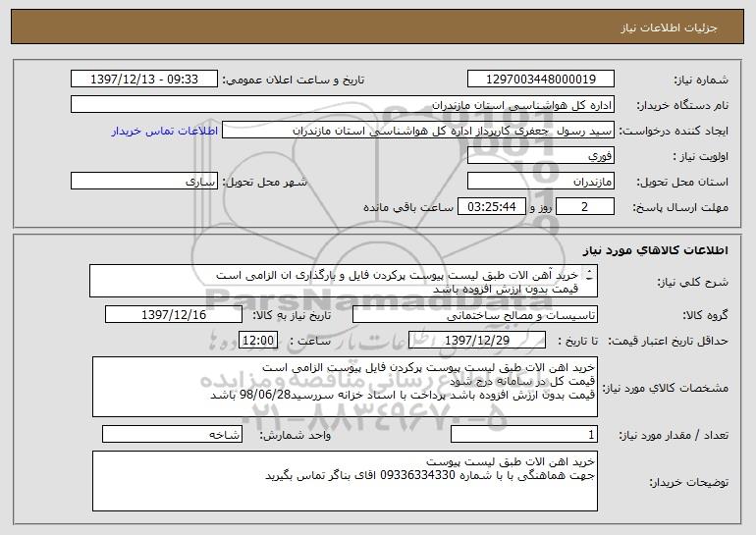Image resolution: width=756 pixels, height=535 pixels.
Task: Click the general description text area
Action: point(344,281)
